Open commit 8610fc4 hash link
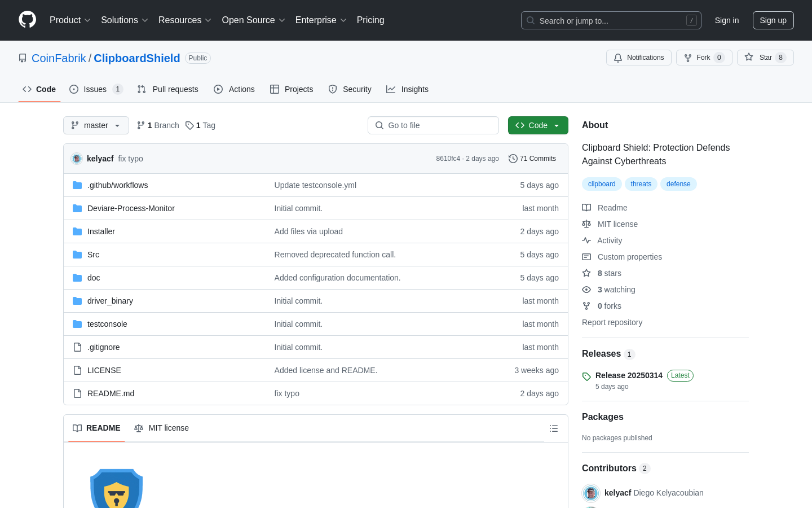812x508 pixels. (x=448, y=159)
